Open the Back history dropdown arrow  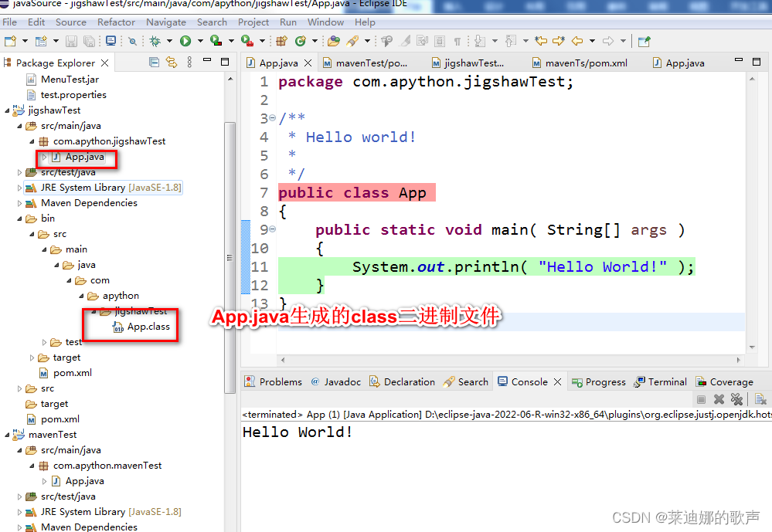pos(592,41)
